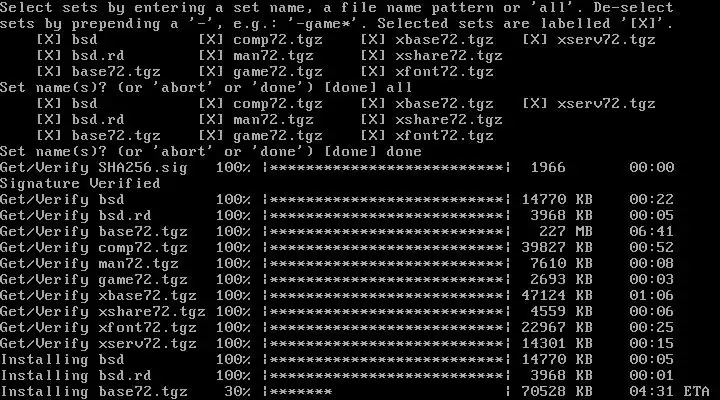Click the 06:41 time on the base72.tgz row
The height and width of the screenshot is (400, 720).
tap(652, 231)
